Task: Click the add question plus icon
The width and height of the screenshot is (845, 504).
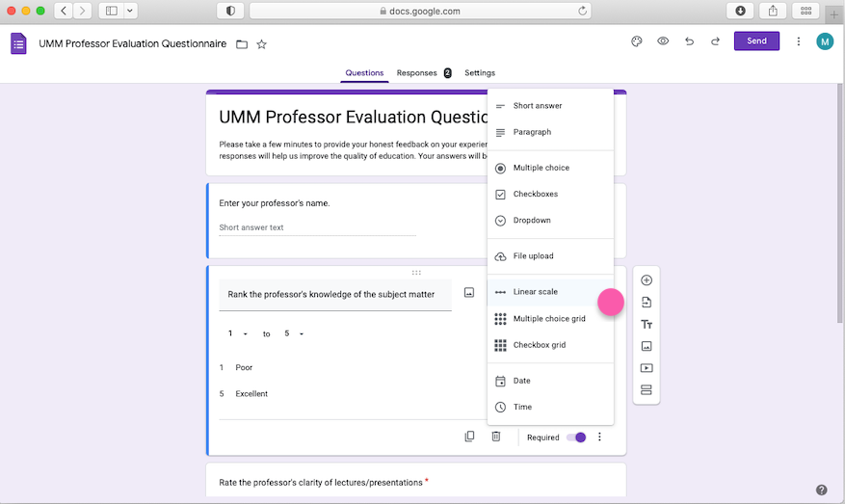Action: (647, 280)
